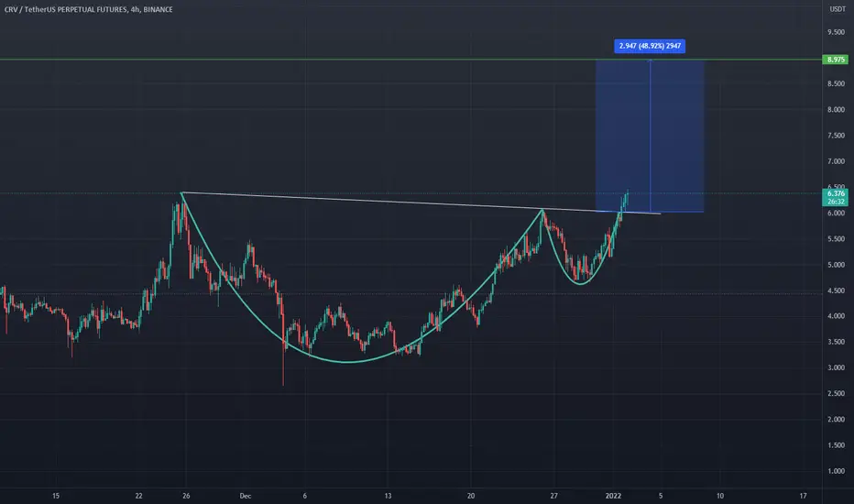The width and height of the screenshot is (854, 504).
Task: Click the 26 date label on time axis
Action: tap(186, 496)
